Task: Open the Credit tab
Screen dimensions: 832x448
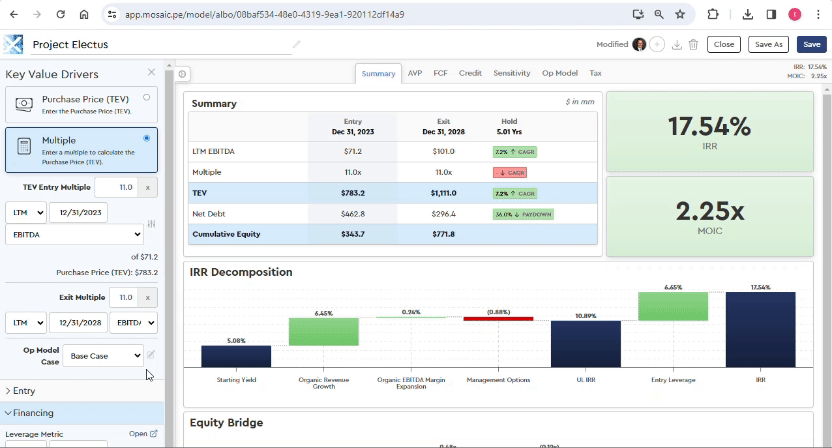Action: [470, 73]
